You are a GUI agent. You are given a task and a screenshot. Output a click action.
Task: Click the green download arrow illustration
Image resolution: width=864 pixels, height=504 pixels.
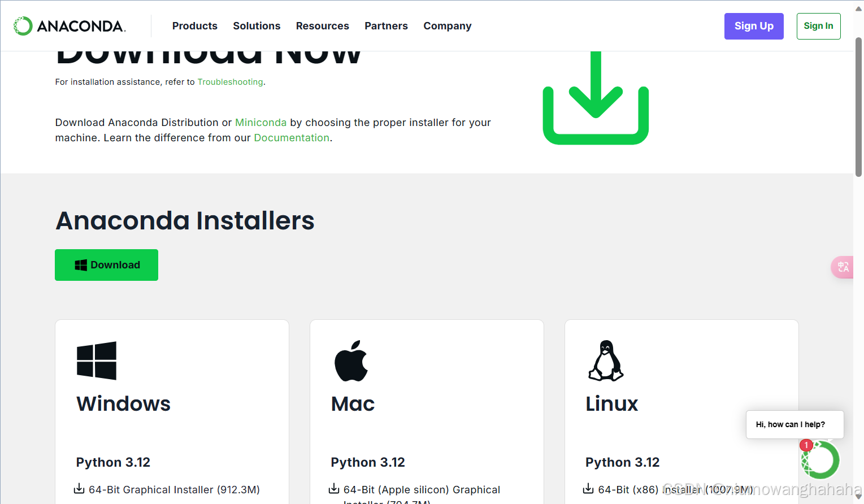[x=596, y=97]
